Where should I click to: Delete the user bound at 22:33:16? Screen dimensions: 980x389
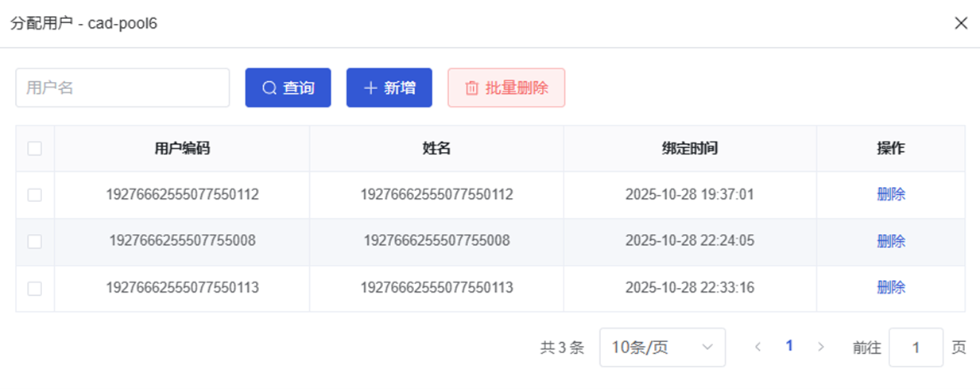coord(891,287)
